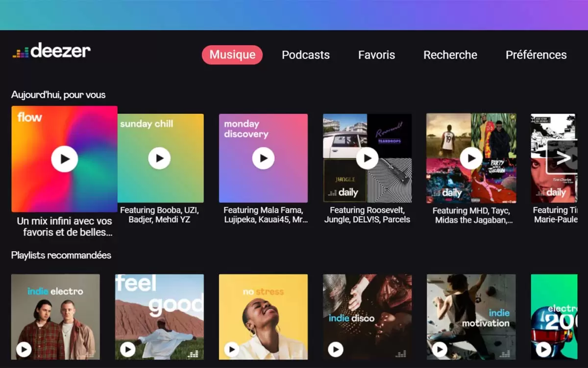This screenshot has width=588, height=368.
Task: Click the Deezer logo
Action: pos(51,51)
